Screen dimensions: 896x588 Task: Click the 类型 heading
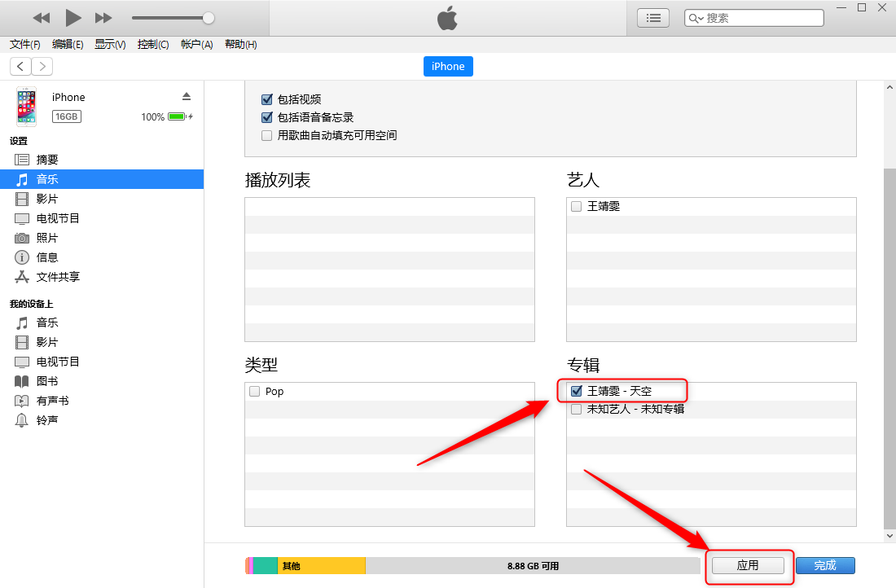tap(261, 365)
